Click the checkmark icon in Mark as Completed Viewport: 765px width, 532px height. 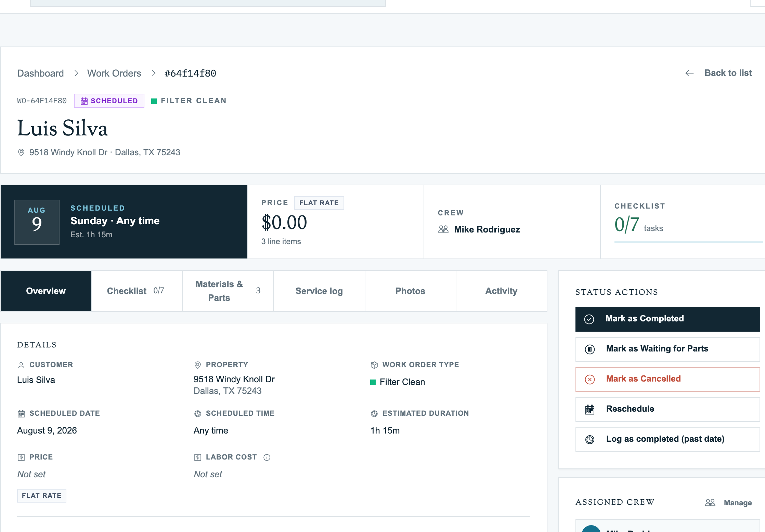589,319
